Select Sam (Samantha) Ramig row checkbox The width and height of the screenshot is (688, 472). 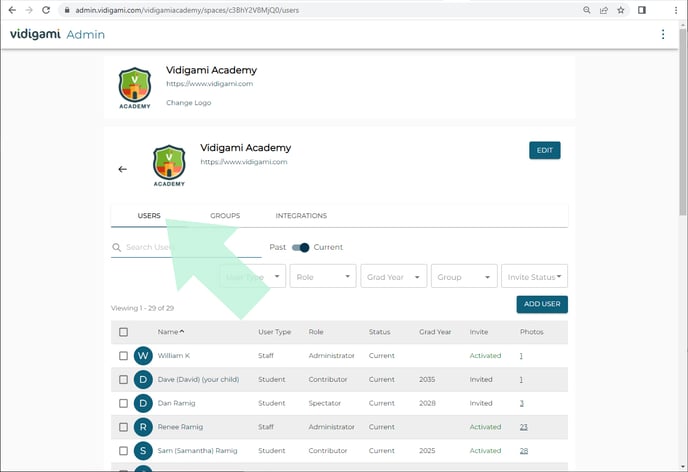tap(123, 450)
